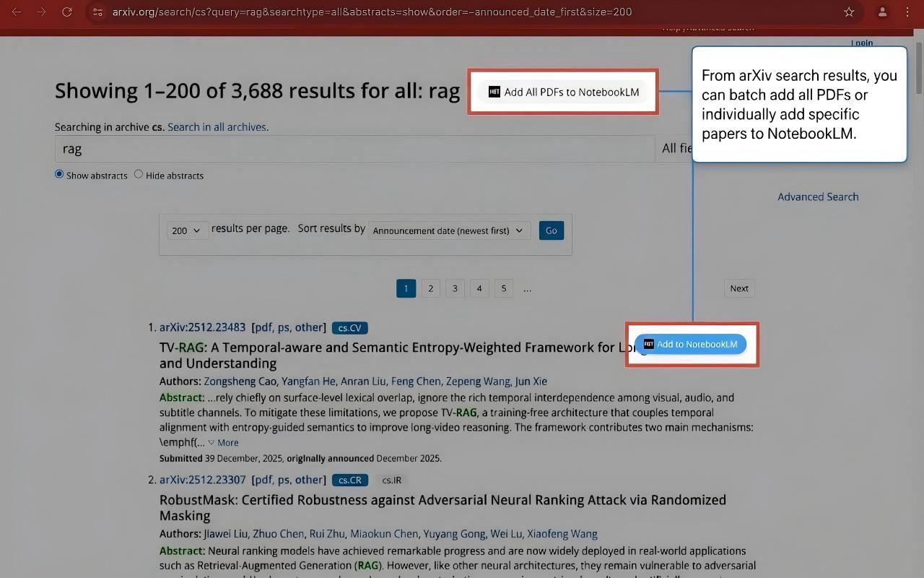Open the Sort results by dropdown
This screenshot has width=924, height=578.
pyautogui.click(x=448, y=230)
